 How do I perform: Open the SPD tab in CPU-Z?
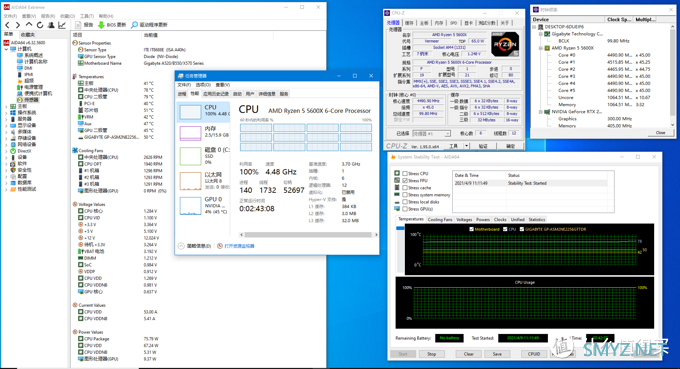tap(454, 23)
